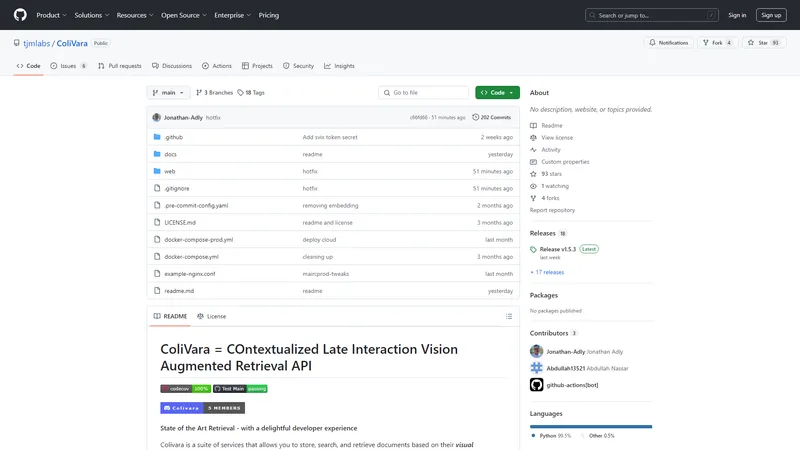Open the main branch selector
This screenshot has height=450, width=800.
[168, 92]
